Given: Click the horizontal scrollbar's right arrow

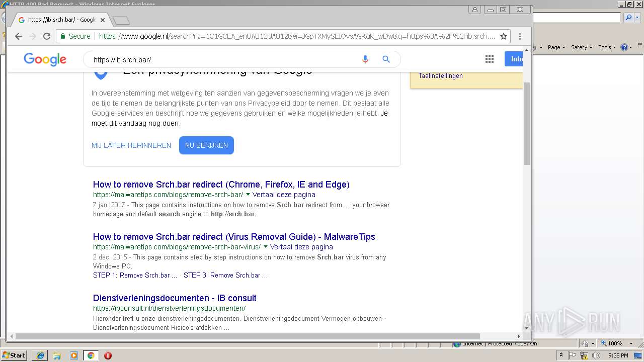Looking at the screenshot, I should (x=519, y=336).
